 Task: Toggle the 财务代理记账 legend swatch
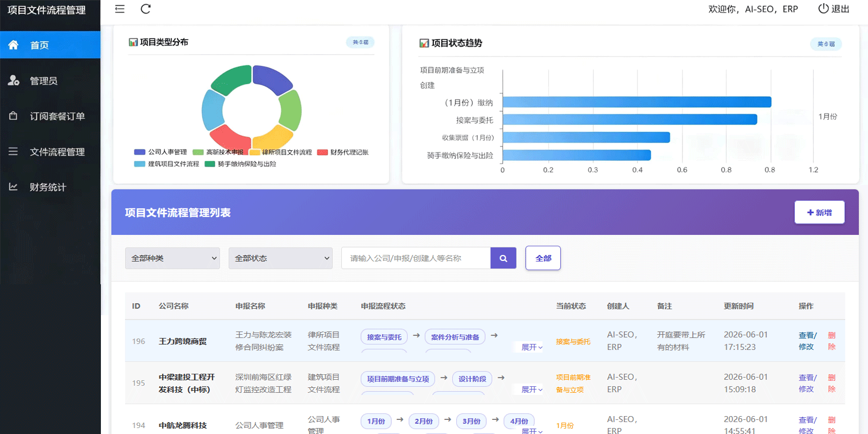pyautogui.click(x=322, y=152)
